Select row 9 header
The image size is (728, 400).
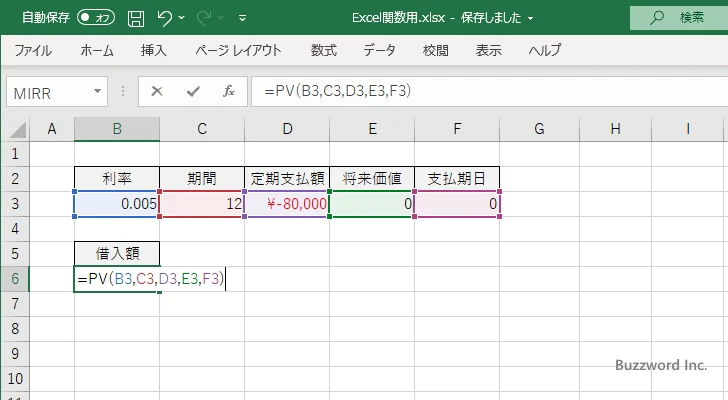tap(15, 354)
